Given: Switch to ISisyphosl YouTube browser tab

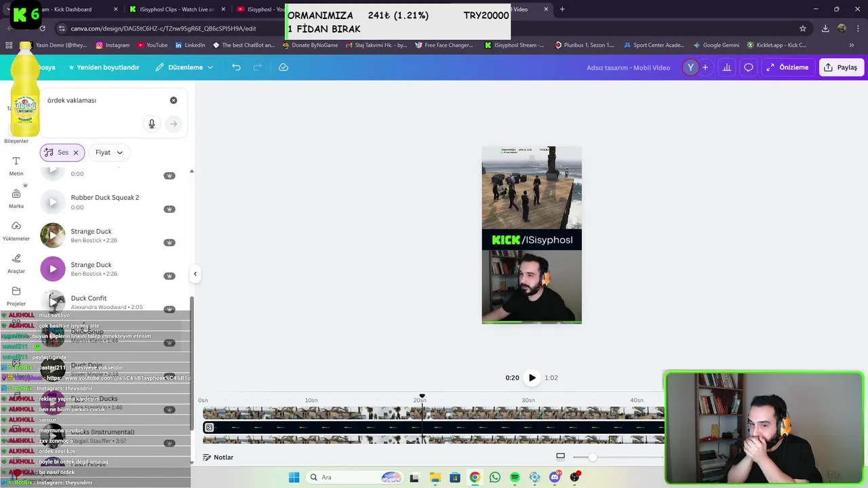Looking at the screenshot, I should pos(261,9).
